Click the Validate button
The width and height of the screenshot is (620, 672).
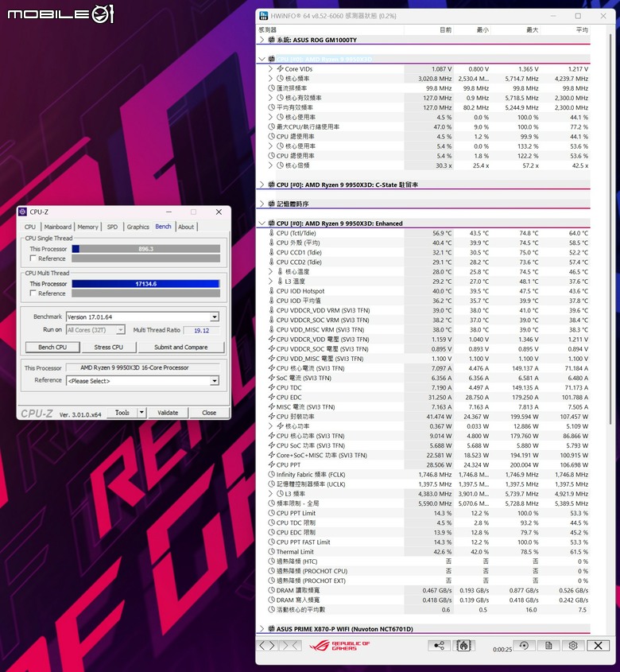[168, 413]
